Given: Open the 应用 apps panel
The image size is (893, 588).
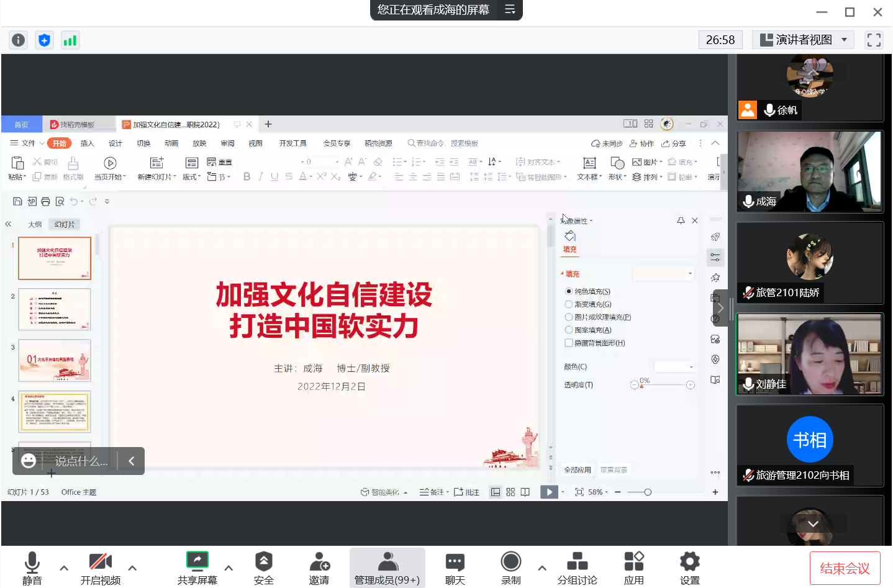Looking at the screenshot, I should click(x=633, y=568).
